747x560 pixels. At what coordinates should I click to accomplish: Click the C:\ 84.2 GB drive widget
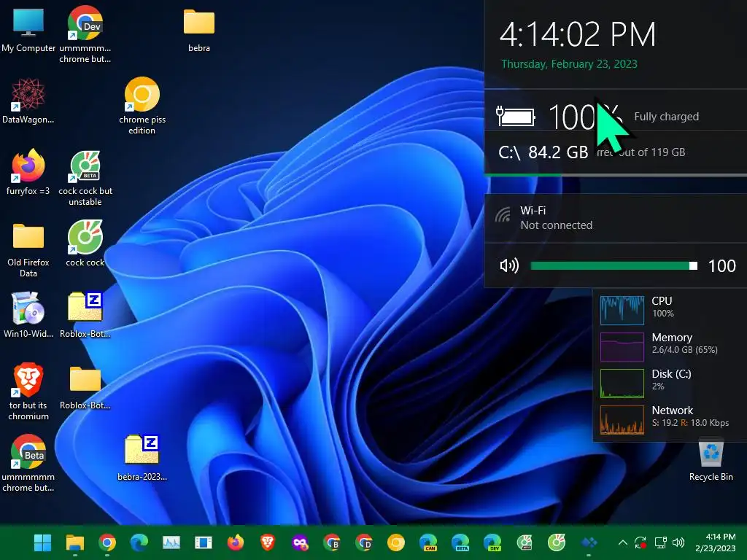click(616, 152)
